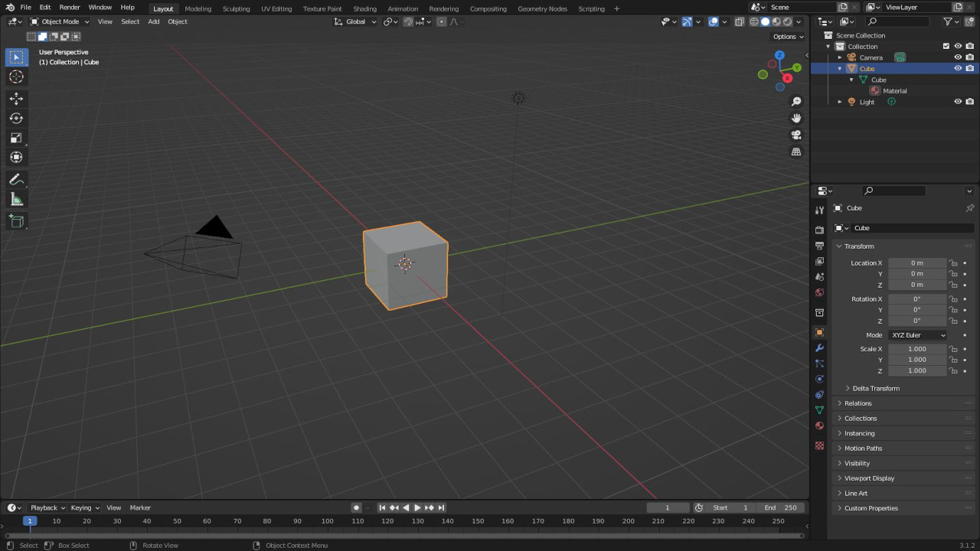Hide the Light object in the outliner
Screen dimensions: 980x551
click(x=958, y=102)
